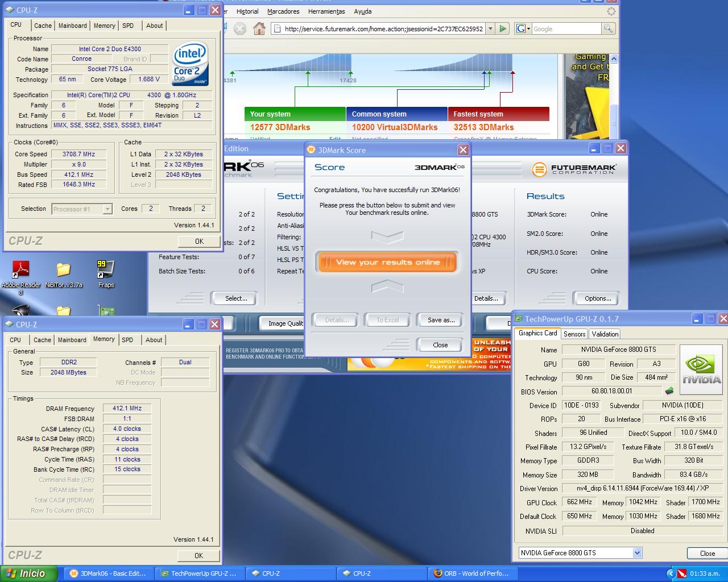The height and width of the screenshot is (582, 728).
Task: Launch Fraps desktop shortcut
Action: (106, 269)
